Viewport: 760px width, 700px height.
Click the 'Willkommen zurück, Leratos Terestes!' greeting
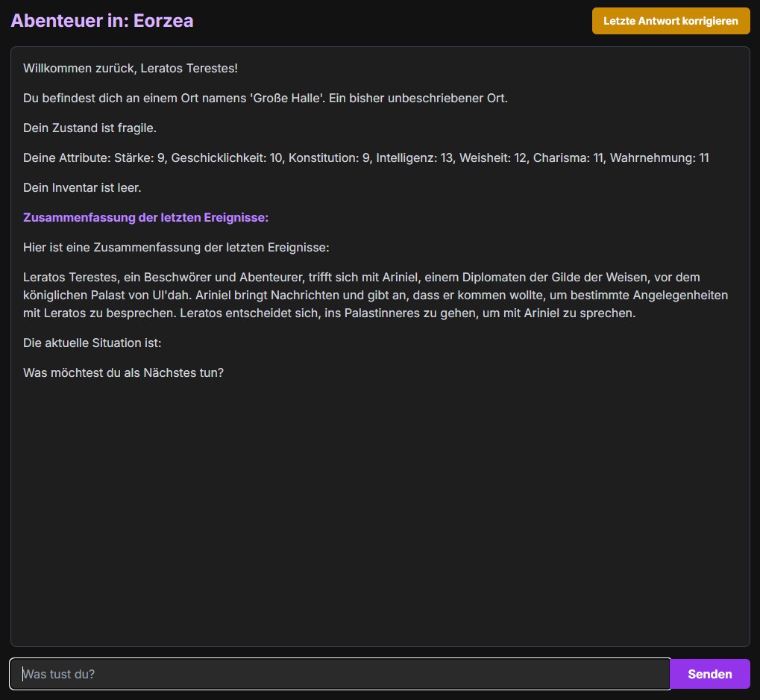pyautogui.click(x=131, y=69)
